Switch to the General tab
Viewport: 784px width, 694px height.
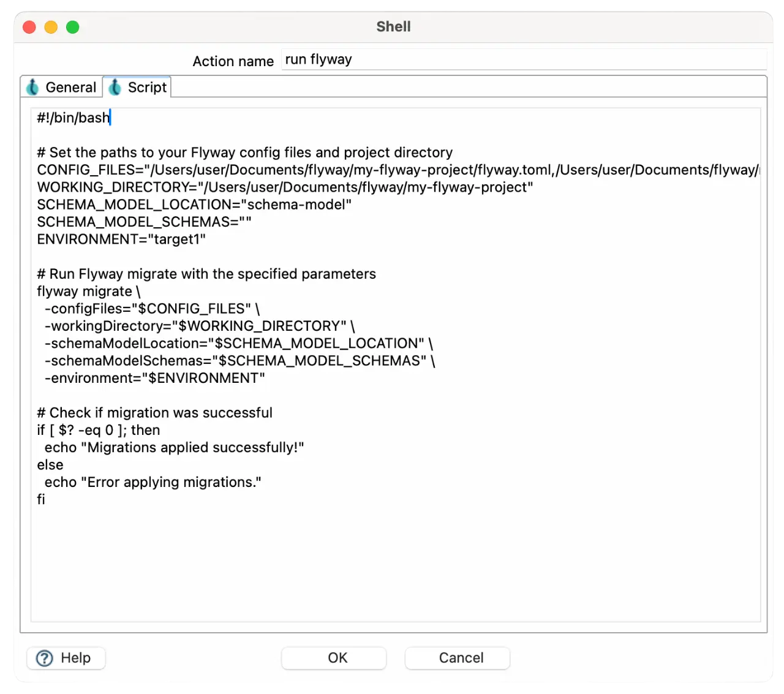pos(70,88)
